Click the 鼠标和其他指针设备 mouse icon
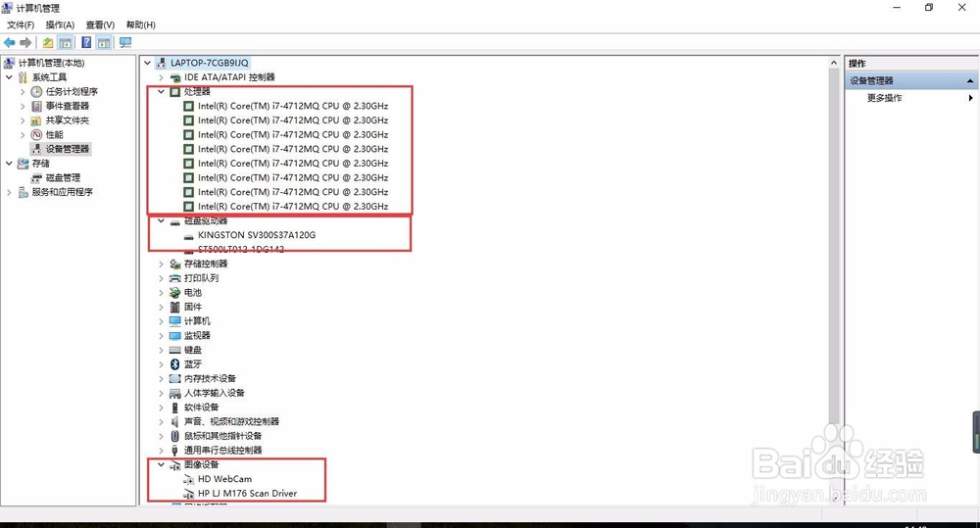This screenshot has width=980, height=528. coord(175,436)
